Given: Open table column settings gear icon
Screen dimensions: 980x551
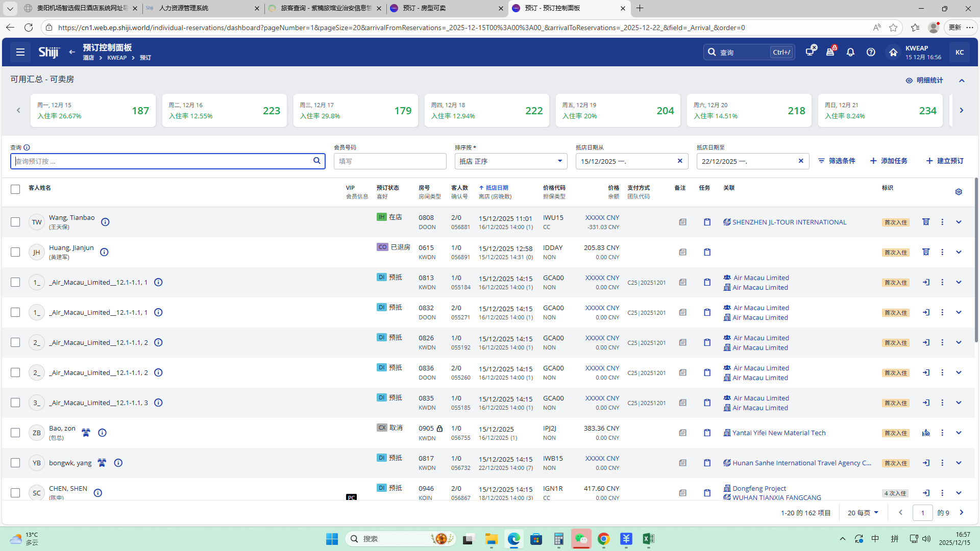Looking at the screenshot, I should 959,192.
